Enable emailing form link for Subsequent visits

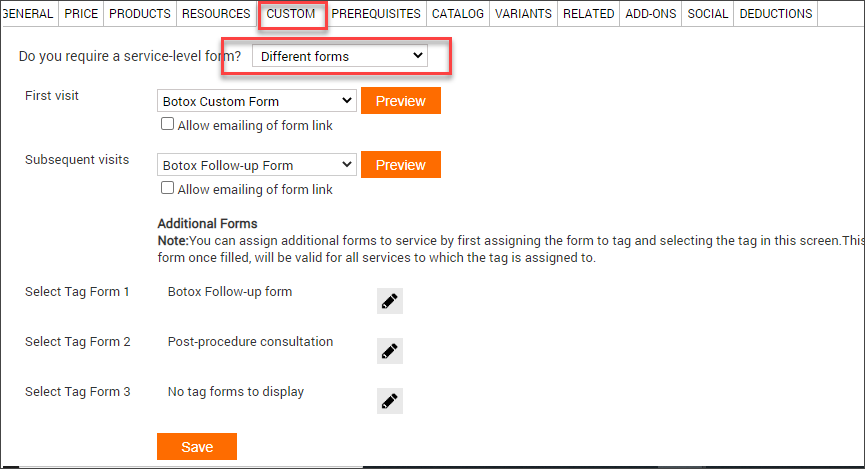[167, 188]
